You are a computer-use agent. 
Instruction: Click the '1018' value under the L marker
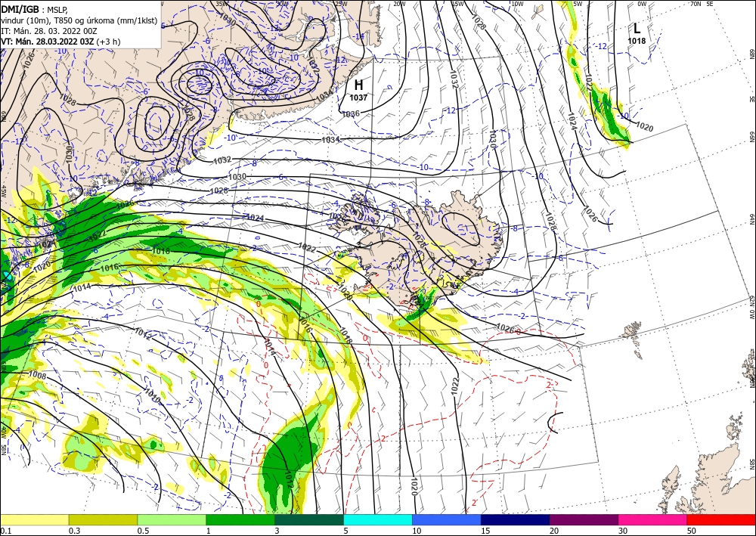coord(637,41)
